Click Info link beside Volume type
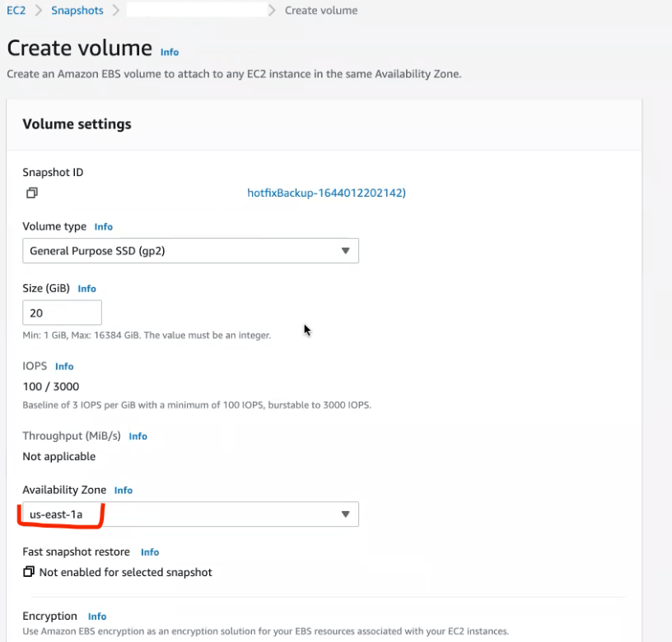Viewport: 672px width, 642px height. coord(103,226)
